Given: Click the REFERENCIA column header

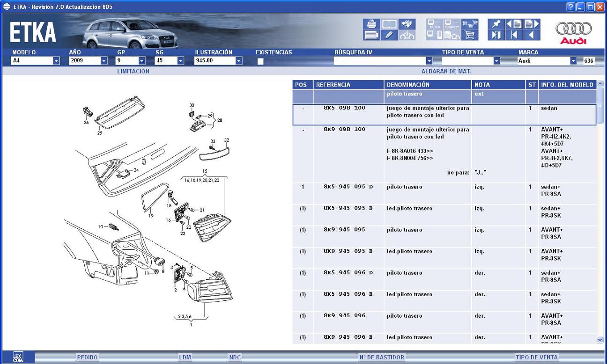Looking at the screenshot, I should click(x=348, y=85).
